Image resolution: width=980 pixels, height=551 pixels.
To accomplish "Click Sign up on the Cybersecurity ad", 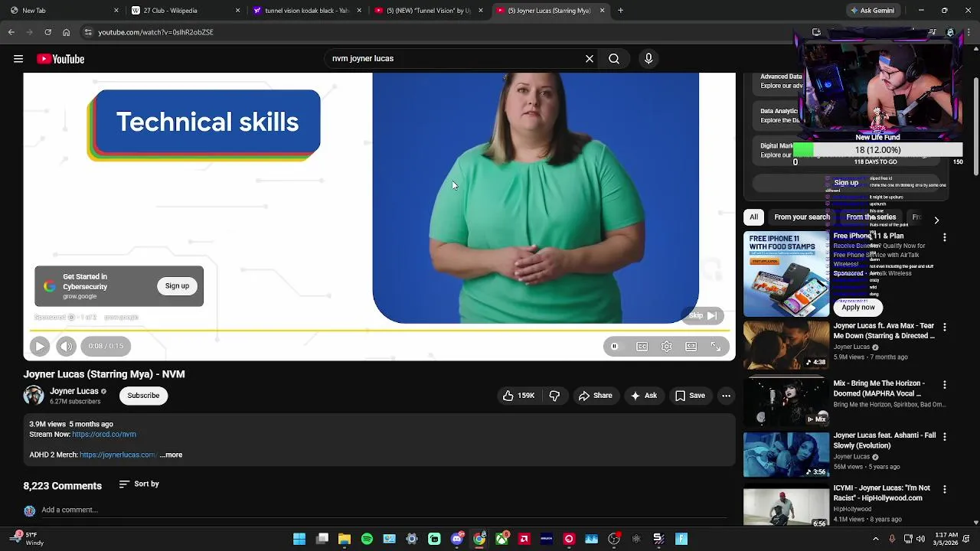I will point(177,286).
